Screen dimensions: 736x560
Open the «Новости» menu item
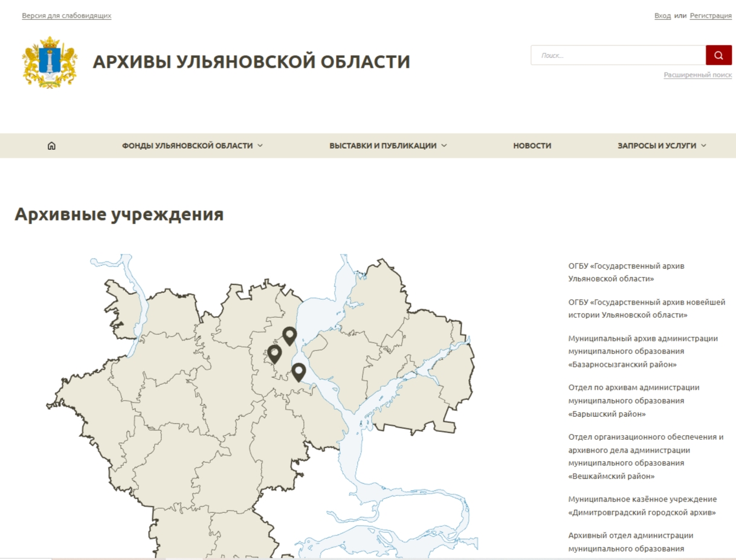[532, 146]
